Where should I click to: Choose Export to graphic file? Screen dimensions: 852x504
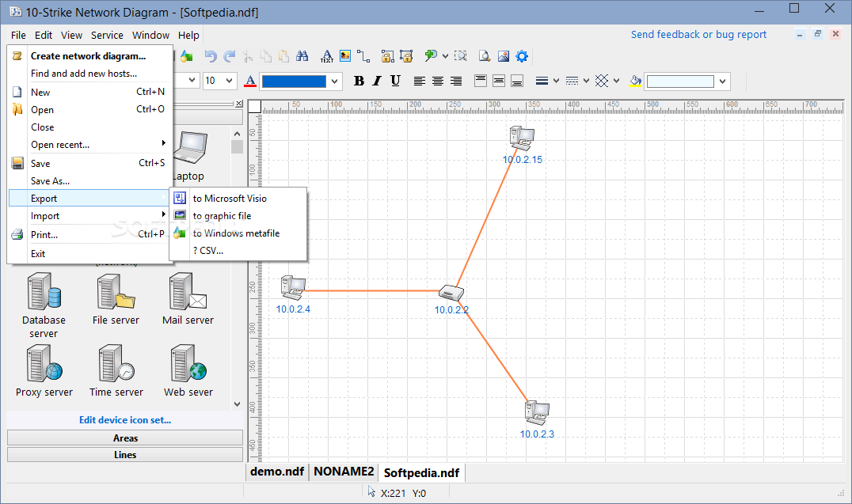238,216
